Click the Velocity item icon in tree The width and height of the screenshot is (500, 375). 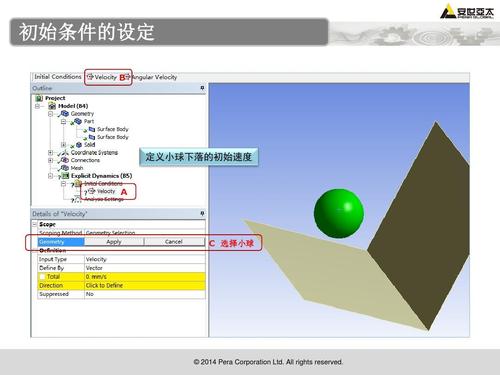(x=91, y=191)
